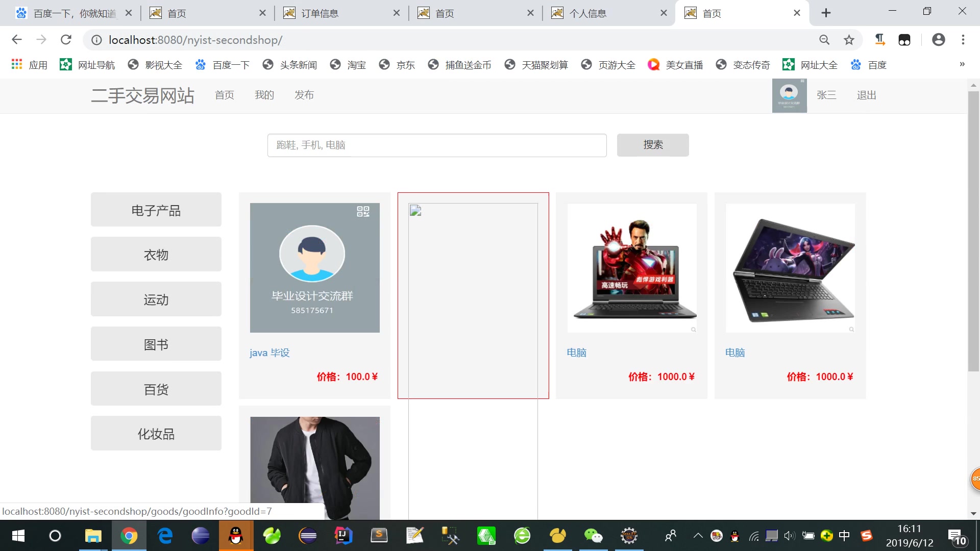Click the browser Forward arrow
This screenshot has width=980, height=551.
click(41, 40)
